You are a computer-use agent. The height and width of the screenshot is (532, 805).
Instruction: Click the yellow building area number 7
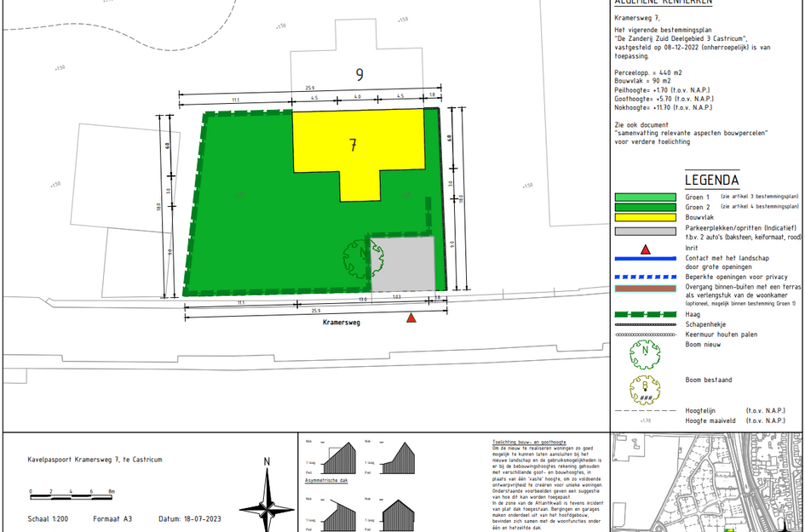pos(354,146)
